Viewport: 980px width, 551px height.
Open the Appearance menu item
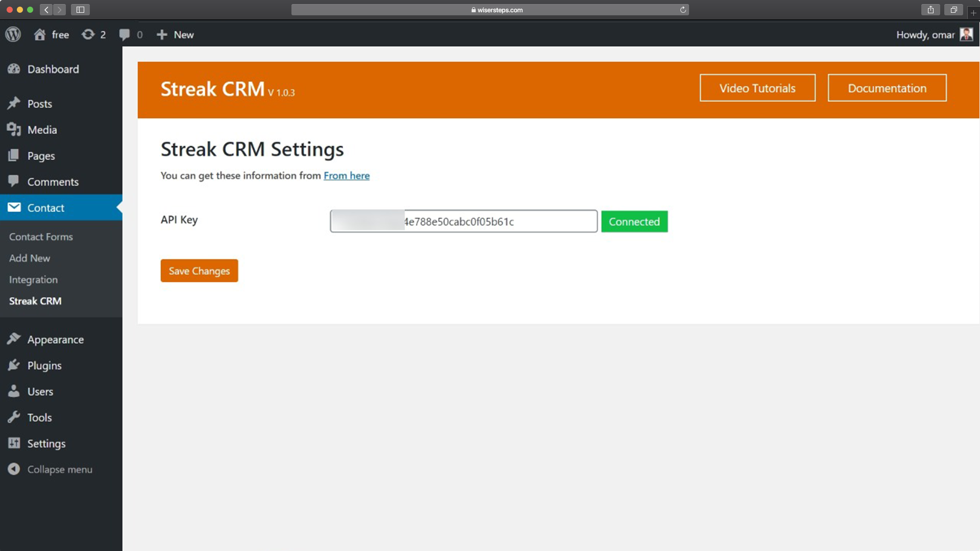[x=61, y=339]
